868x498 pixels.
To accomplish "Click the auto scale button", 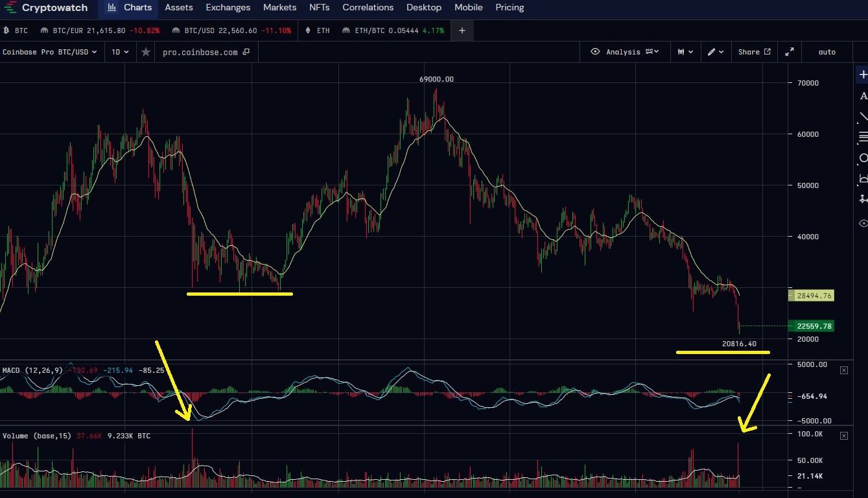I will 827,52.
